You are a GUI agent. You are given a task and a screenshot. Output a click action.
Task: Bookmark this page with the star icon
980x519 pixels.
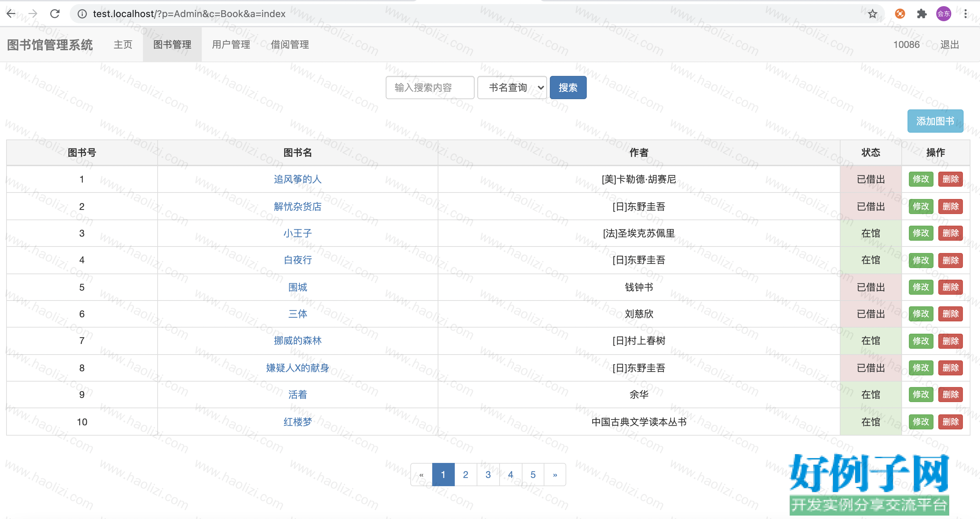pyautogui.click(x=872, y=14)
